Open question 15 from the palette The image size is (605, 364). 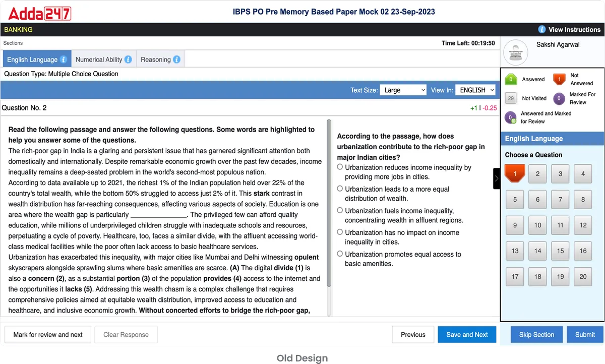pos(560,251)
